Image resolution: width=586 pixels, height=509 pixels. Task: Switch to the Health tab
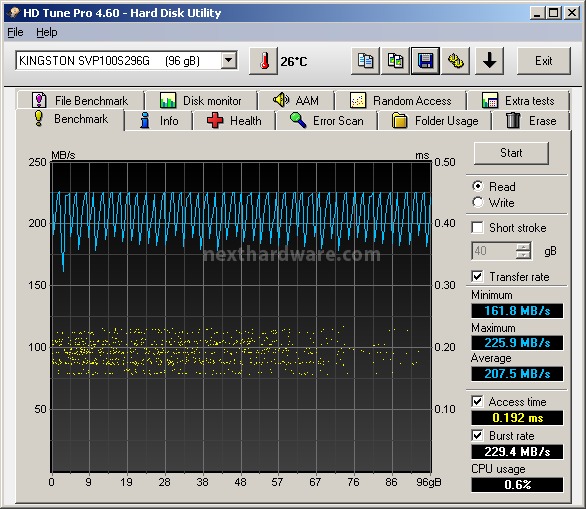(234, 121)
